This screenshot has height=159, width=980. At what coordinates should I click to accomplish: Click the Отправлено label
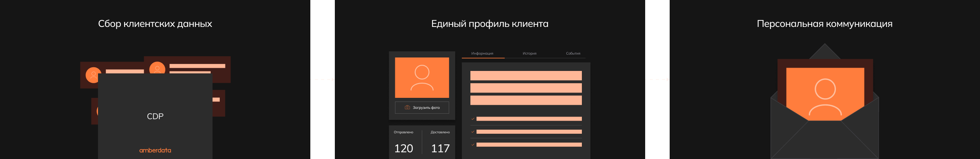coord(403,132)
